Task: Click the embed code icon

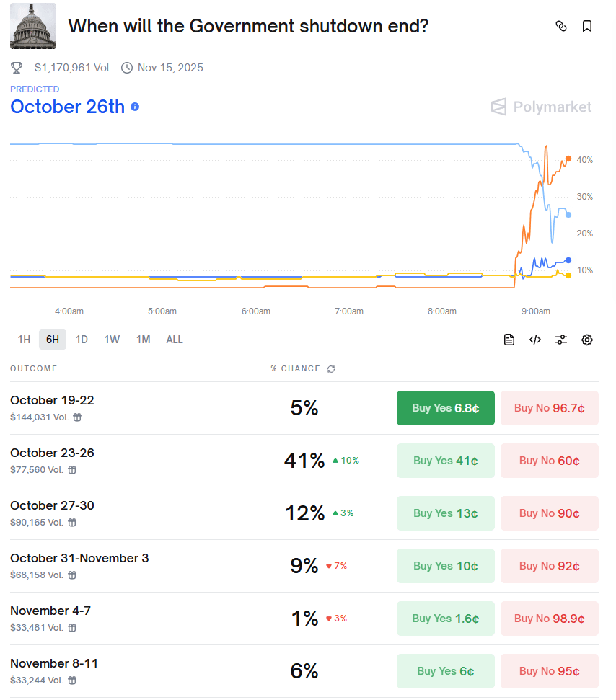Action: [535, 340]
